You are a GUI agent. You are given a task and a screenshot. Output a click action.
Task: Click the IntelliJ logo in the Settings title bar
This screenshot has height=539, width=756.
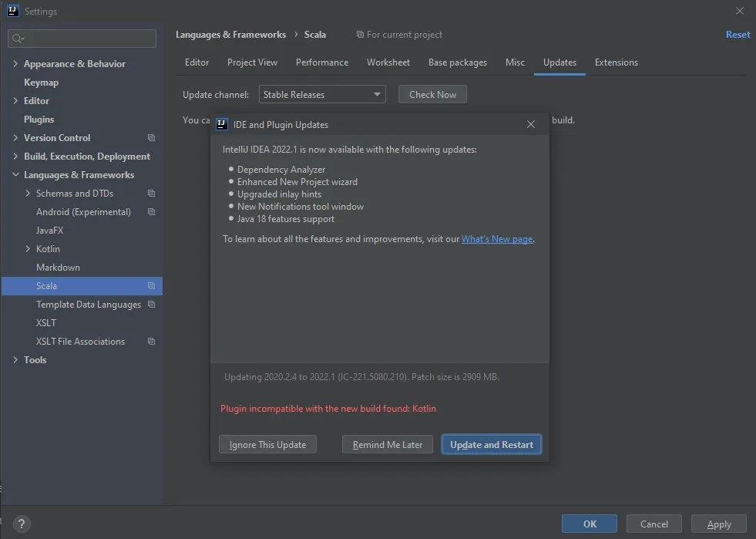click(12, 11)
